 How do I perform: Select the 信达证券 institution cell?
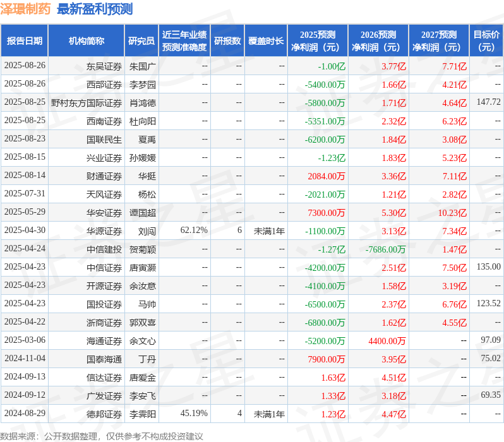(86, 378)
